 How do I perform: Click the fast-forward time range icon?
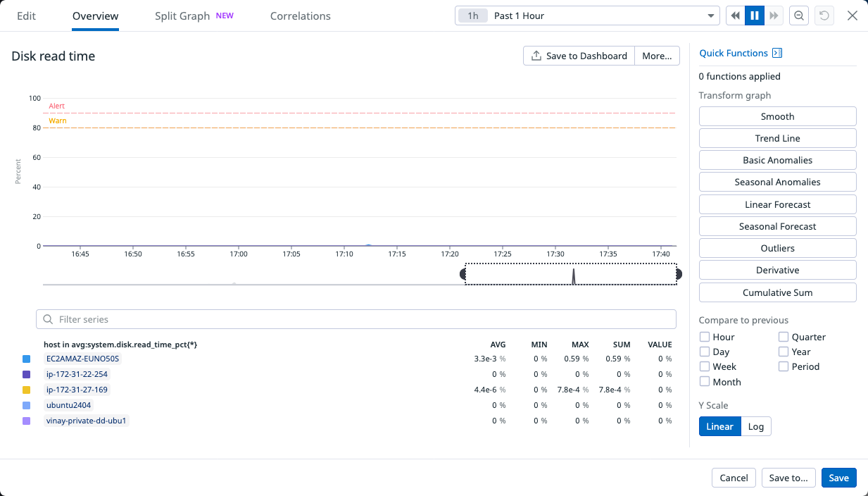pos(774,15)
